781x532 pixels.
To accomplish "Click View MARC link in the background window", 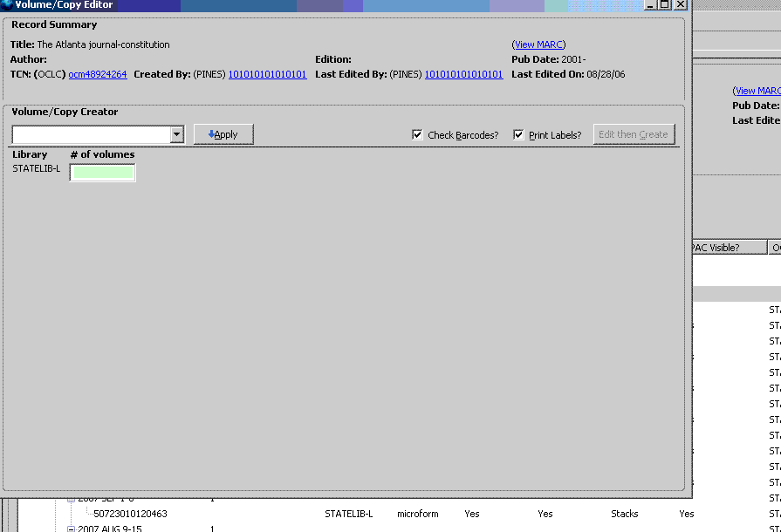I will [757, 91].
